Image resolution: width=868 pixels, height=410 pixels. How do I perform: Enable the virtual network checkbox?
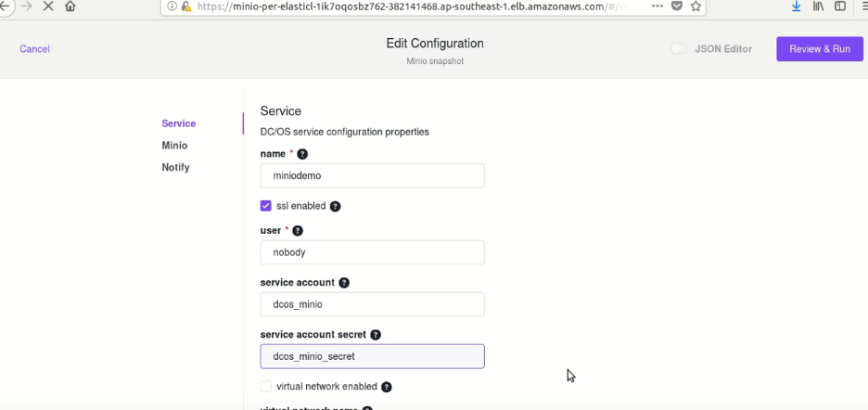[x=266, y=386]
